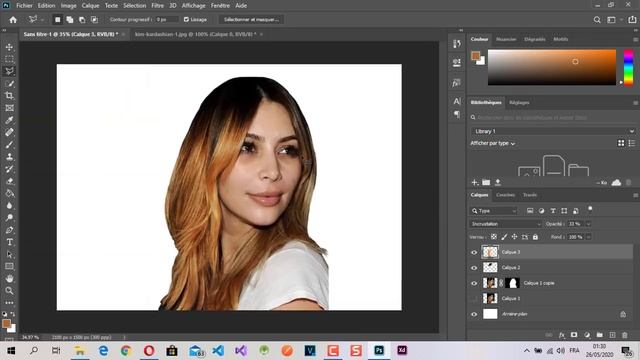
Task: Hide the Calque 2 layer
Action: coord(474,268)
